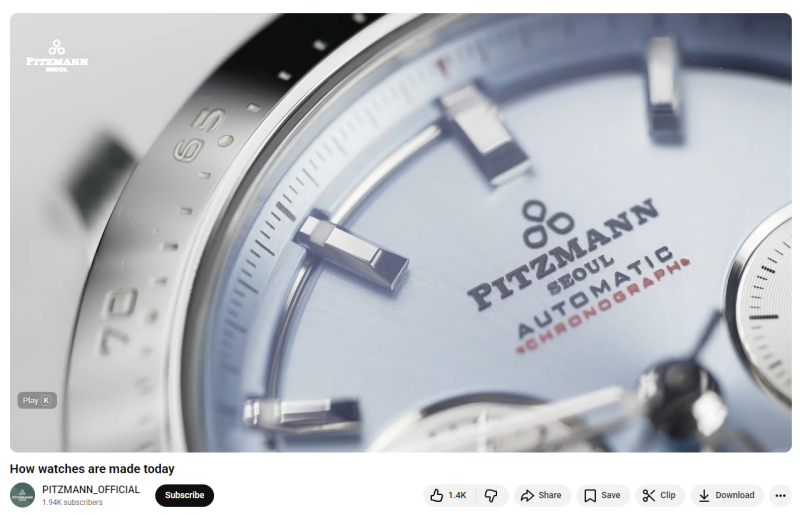Open the three-dot more actions menu
800x515 pixels.
click(x=780, y=495)
